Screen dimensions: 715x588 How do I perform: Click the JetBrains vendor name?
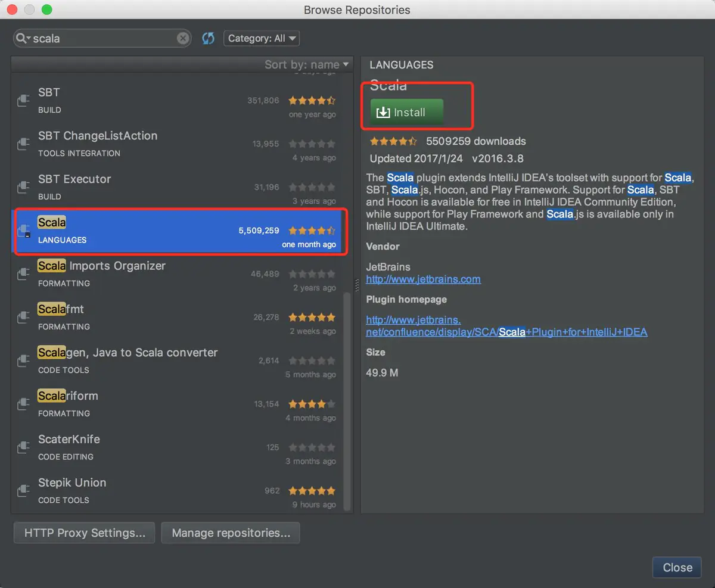(x=388, y=267)
